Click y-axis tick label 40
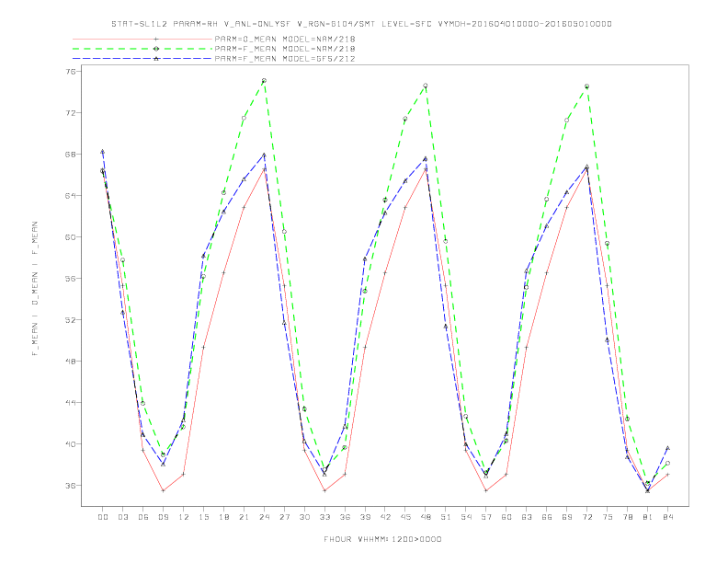 click(x=73, y=444)
